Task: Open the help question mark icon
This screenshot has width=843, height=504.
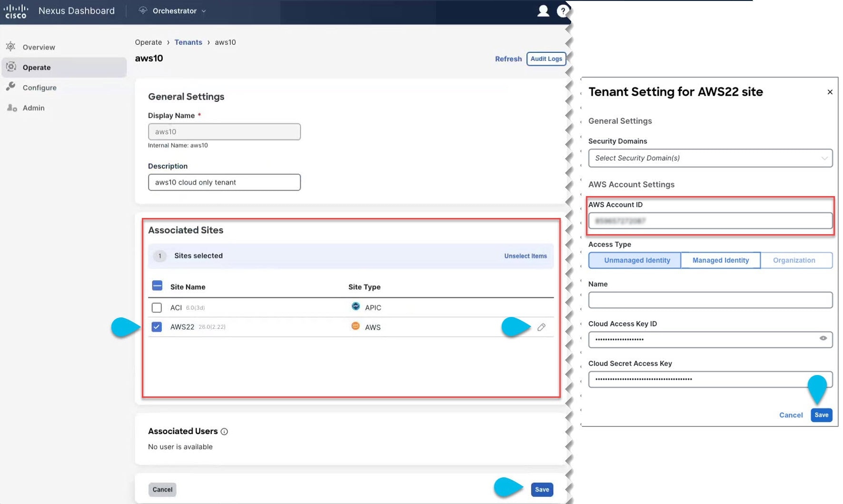Action: coord(563,11)
